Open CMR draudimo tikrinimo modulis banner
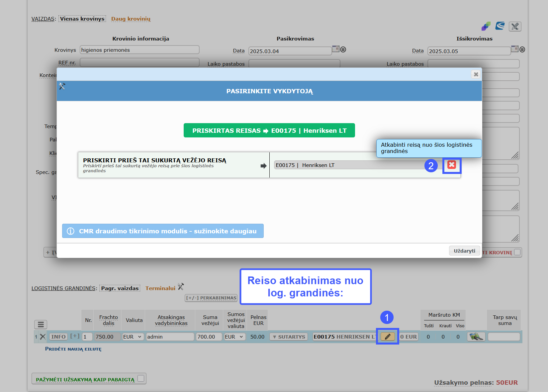548x392 pixels. pos(163,231)
